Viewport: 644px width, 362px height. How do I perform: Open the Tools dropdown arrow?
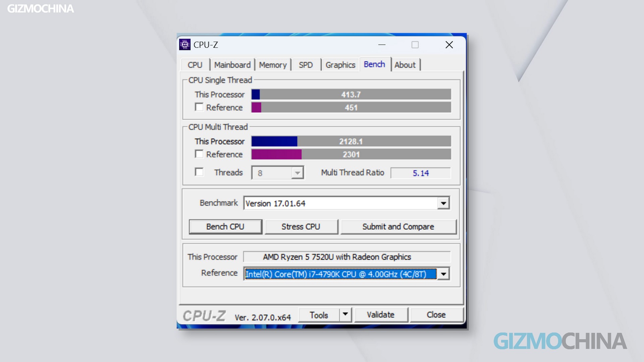(345, 315)
